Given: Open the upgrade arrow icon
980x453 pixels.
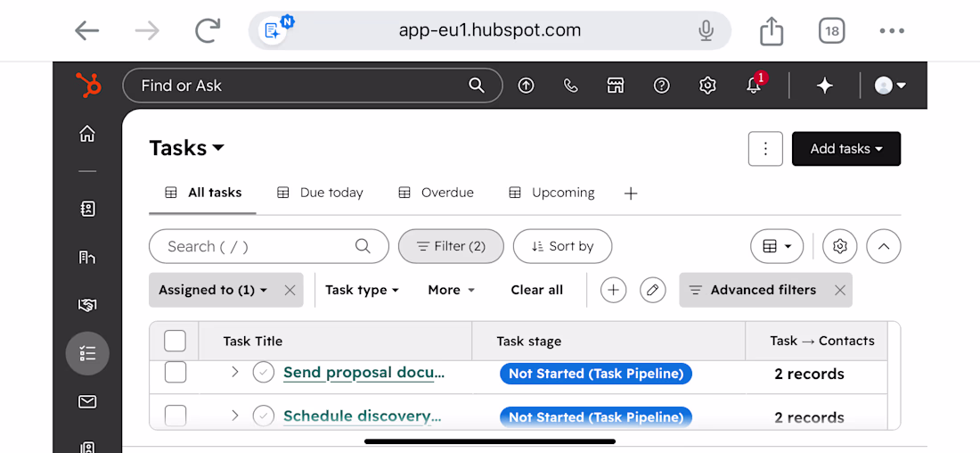Looking at the screenshot, I should coord(527,86).
